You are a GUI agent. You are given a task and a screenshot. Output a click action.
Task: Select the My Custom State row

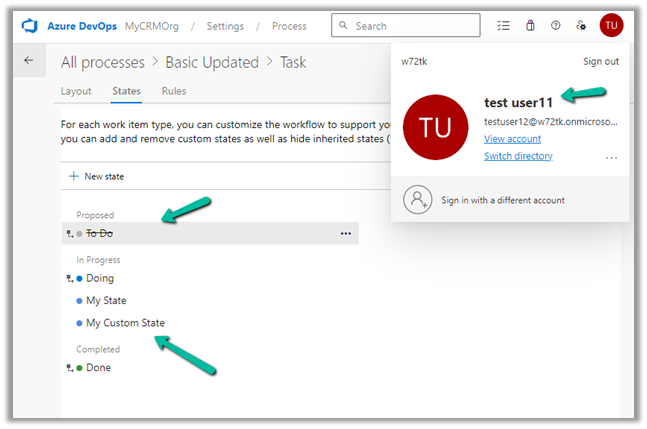(125, 323)
